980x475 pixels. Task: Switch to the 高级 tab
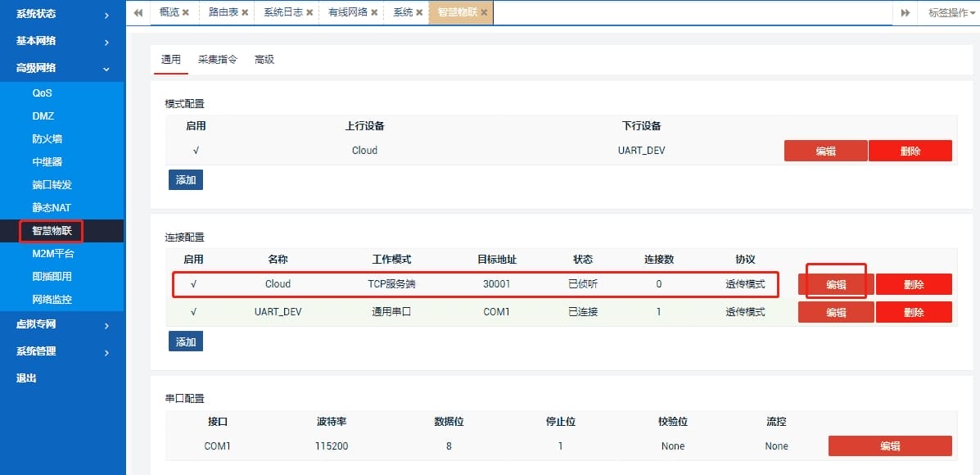coord(264,59)
